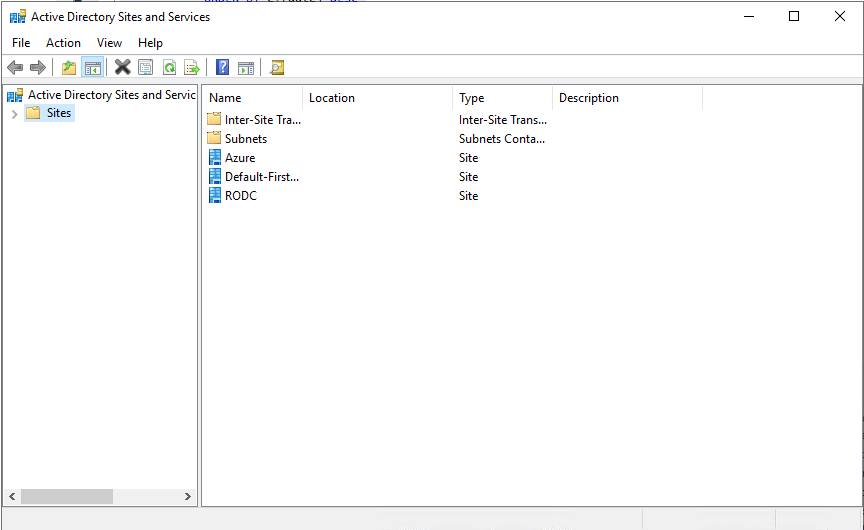Select Active Directory Sites and Services root
The height and width of the screenshot is (530, 864).
point(112,95)
